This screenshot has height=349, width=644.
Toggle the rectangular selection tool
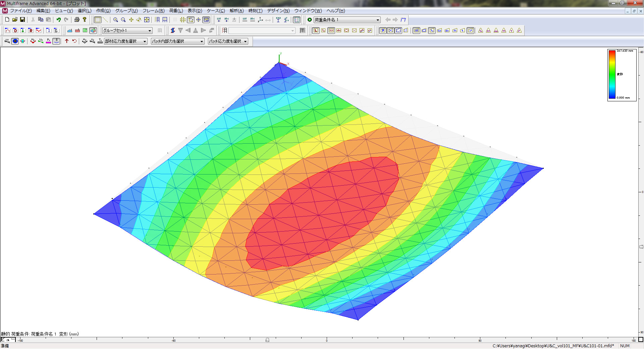pos(98,20)
